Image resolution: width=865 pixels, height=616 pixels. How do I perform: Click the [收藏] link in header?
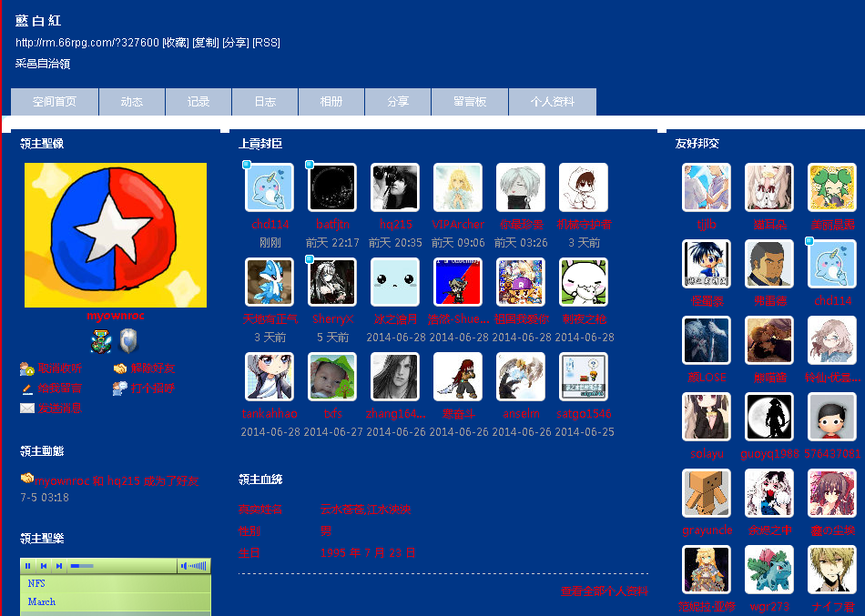(176, 43)
